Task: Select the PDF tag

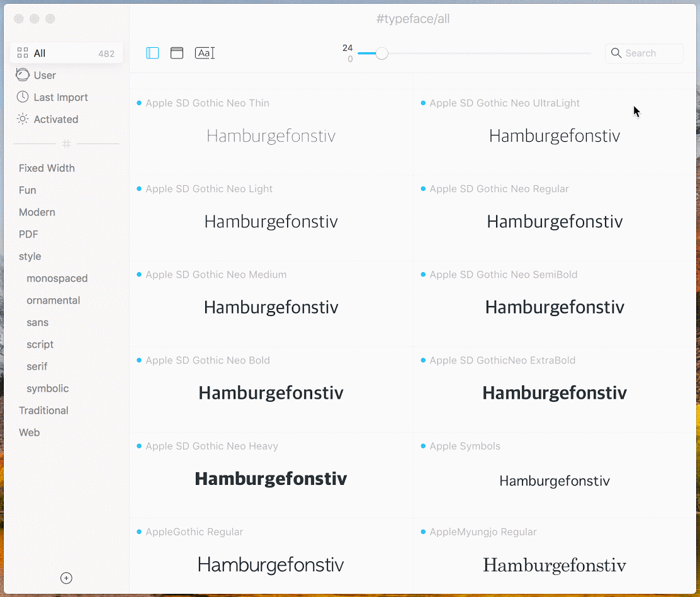Action: coord(28,234)
